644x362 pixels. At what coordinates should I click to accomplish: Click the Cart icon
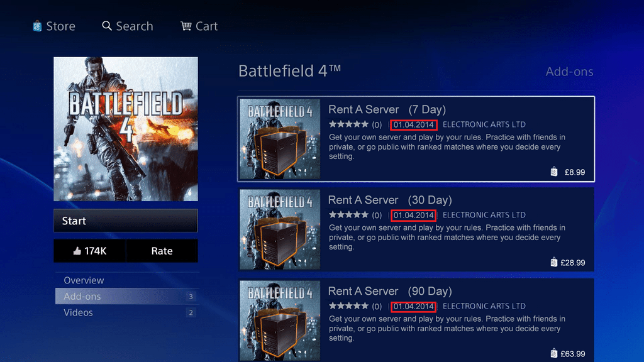(x=186, y=26)
